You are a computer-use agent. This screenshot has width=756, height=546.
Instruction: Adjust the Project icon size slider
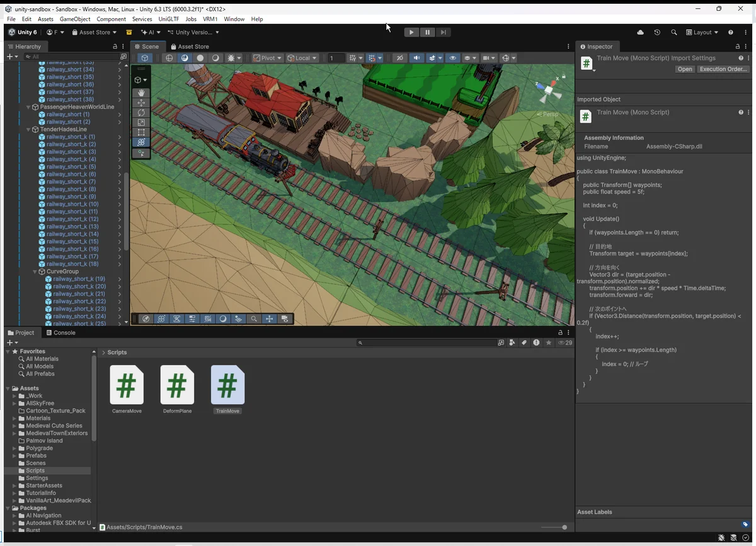point(564,527)
